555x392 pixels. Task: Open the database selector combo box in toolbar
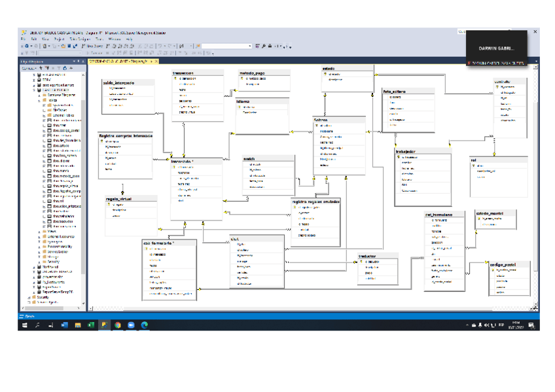pyautogui.click(x=226, y=46)
